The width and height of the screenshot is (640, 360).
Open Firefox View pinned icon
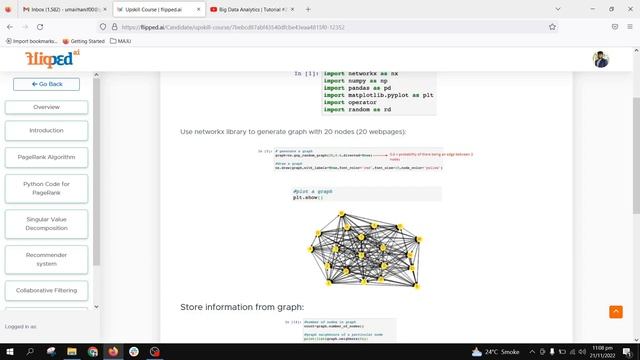click(8, 9)
